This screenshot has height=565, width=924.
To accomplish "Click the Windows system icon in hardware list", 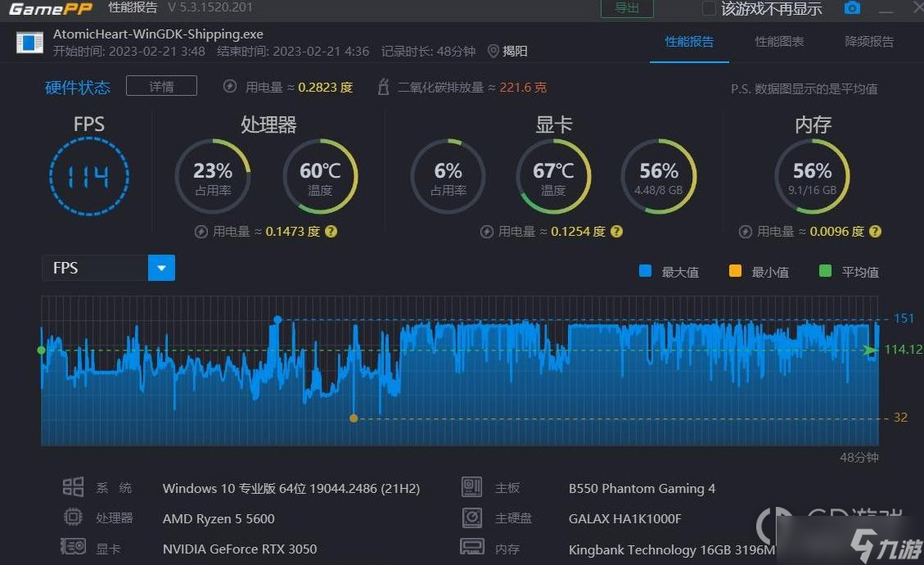I will point(73,487).
